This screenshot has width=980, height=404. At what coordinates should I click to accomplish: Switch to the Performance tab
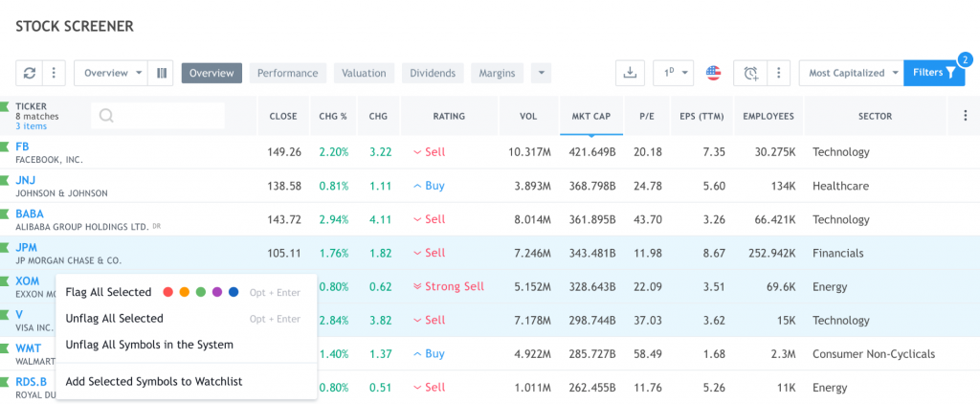coord(287,73)
